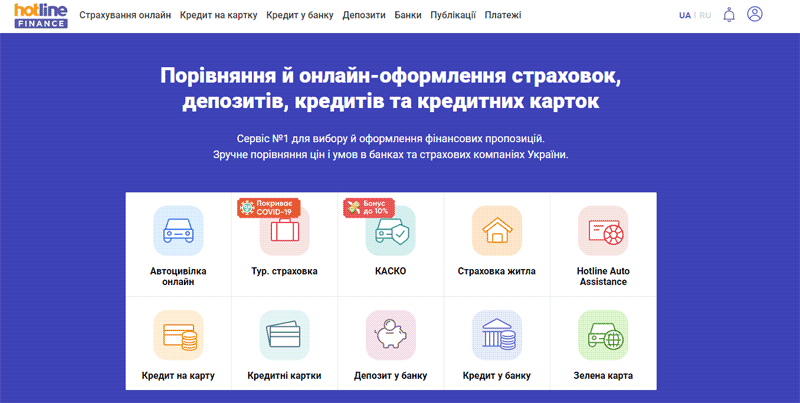
Task: Go to the Банки section
Action: pos(408,16)
